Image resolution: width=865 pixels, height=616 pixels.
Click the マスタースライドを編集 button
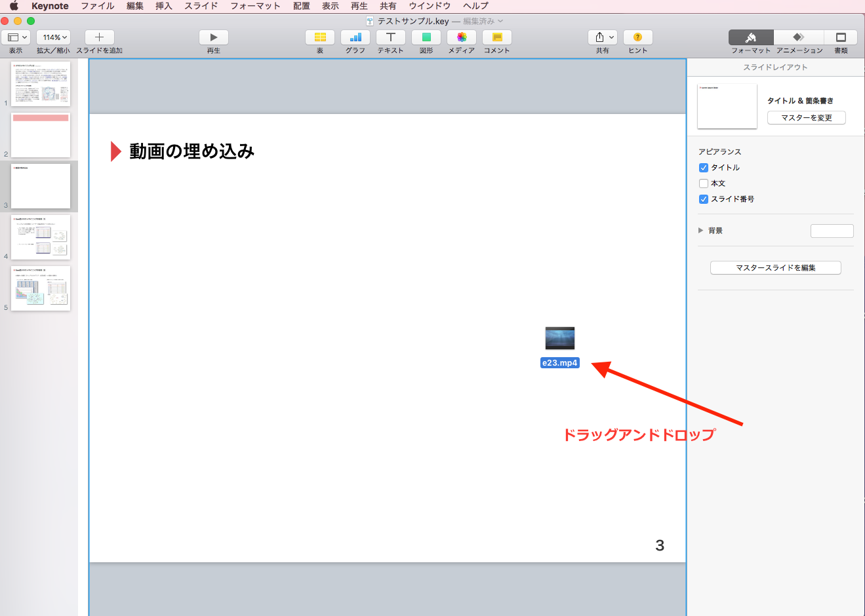775,267
